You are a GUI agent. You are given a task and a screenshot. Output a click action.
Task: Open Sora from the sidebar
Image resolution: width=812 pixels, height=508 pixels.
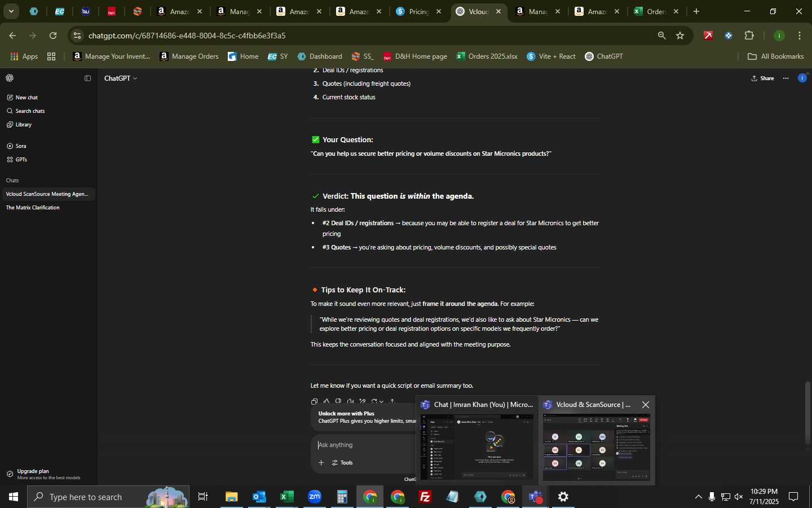click(17, 146)
